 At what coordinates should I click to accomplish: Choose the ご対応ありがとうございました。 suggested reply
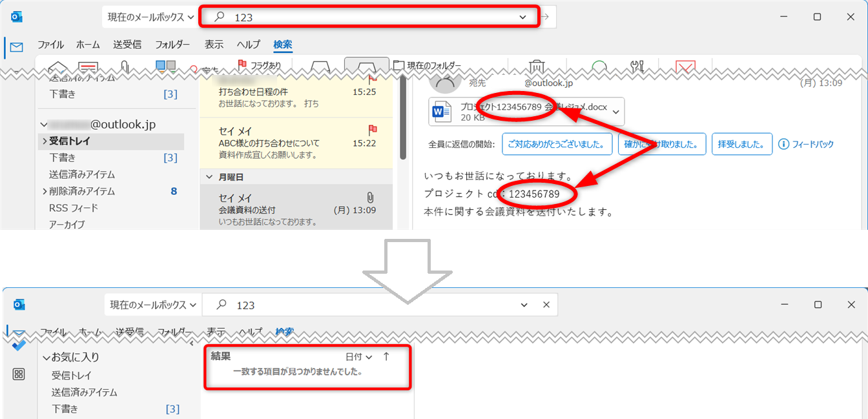pyautogui.click(x=557, y=144)
